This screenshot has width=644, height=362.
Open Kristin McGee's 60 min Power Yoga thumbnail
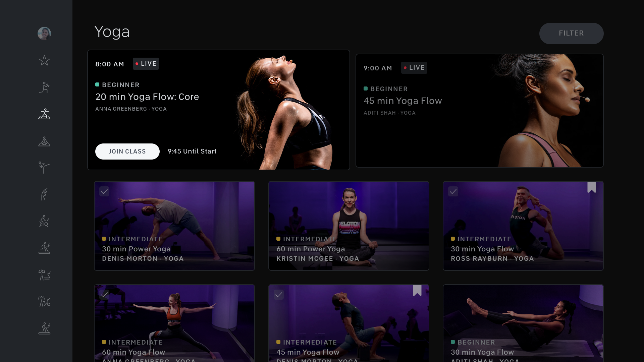[x=348, y=226]
